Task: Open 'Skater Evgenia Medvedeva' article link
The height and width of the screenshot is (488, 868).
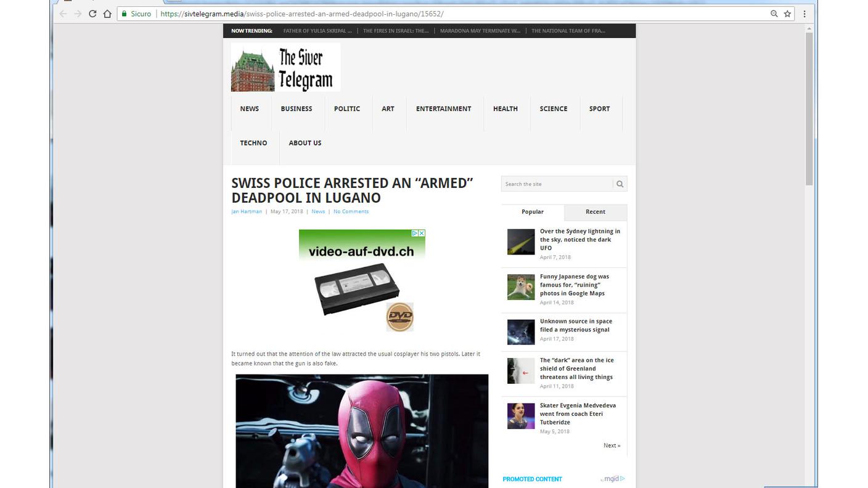Action: [x=578, y=413]
